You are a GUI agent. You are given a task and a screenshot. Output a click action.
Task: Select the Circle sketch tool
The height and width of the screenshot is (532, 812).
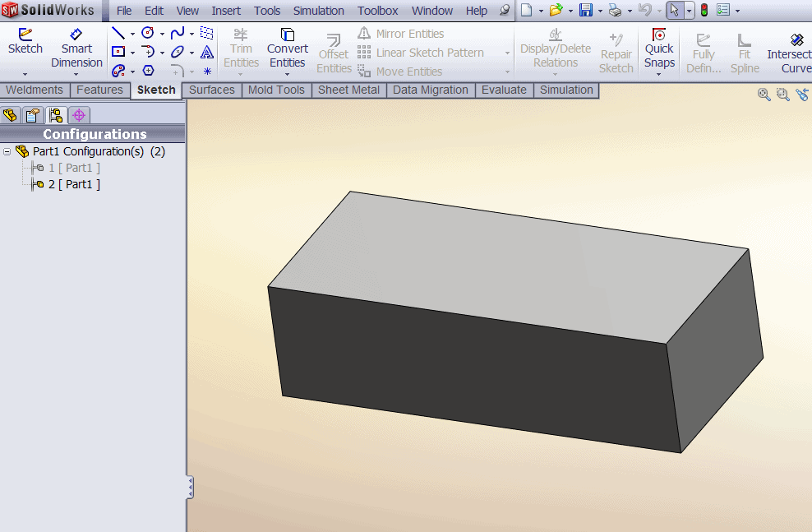[x=148, y=34]
